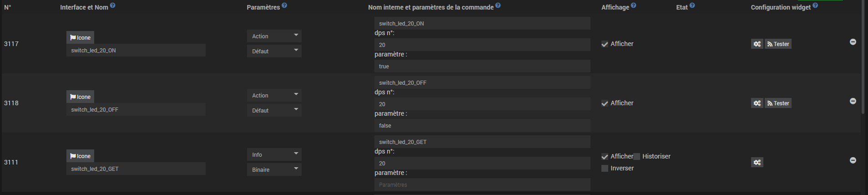Open widget configuration gears for switch_led_20_ON
868x195 pixels.
[x=757, y=44]
